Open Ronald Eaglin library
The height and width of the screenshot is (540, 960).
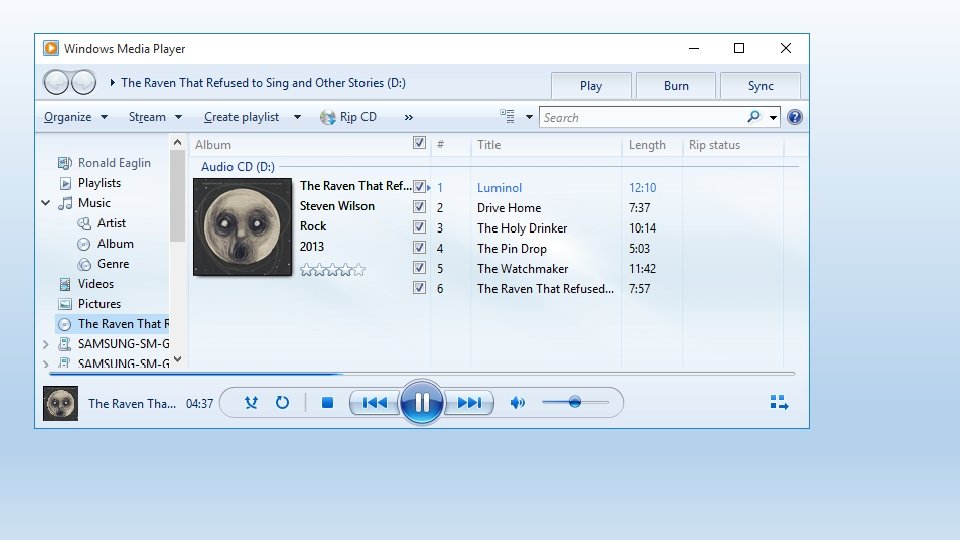[104, 163]
